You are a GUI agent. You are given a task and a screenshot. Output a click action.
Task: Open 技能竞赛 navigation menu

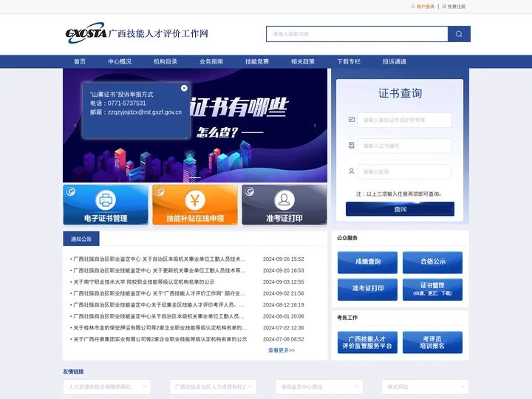click(257, 61)
